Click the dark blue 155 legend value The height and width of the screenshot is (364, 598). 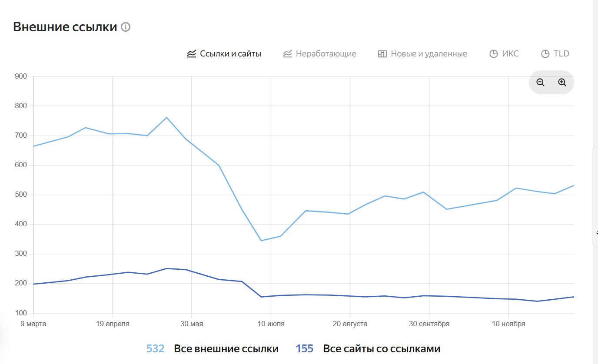pyautogui.click(x=304, y=349)
